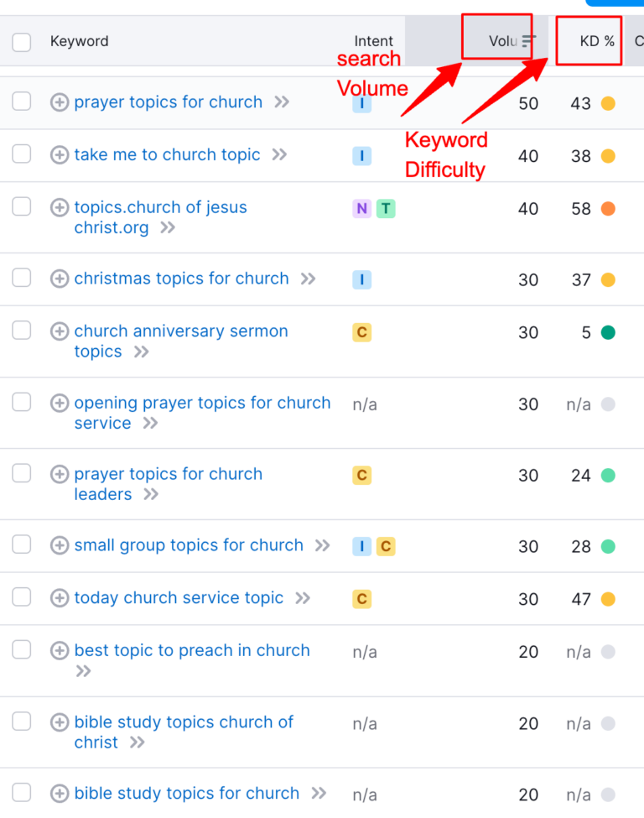Click the Volume sort icon in the column header
Viewport: 644px width, 818px height.
tap(527, 39)
